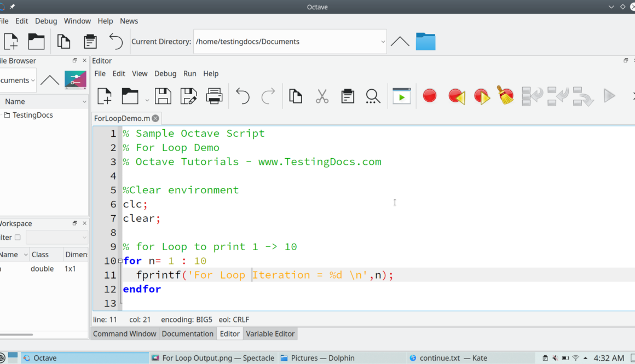Go to next breakpoint
Screen dimensions: 635x364
click(482, 96)
